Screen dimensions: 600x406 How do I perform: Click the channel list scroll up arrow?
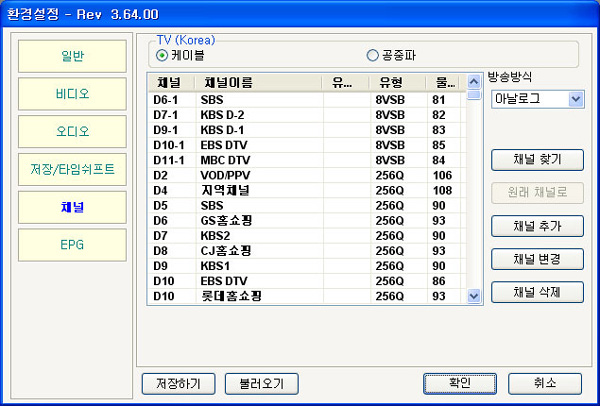[474, 82]
